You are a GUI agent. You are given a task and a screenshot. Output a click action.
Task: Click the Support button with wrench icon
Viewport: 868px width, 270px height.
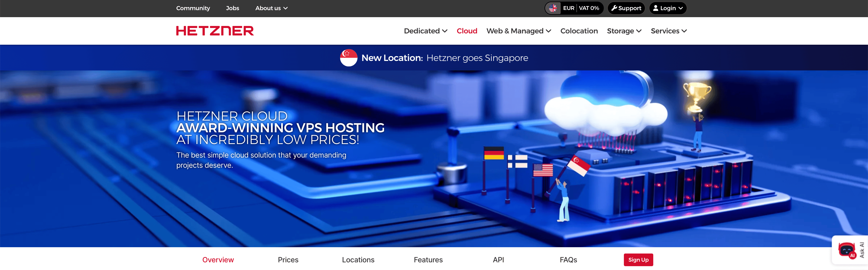pos(626,8)
